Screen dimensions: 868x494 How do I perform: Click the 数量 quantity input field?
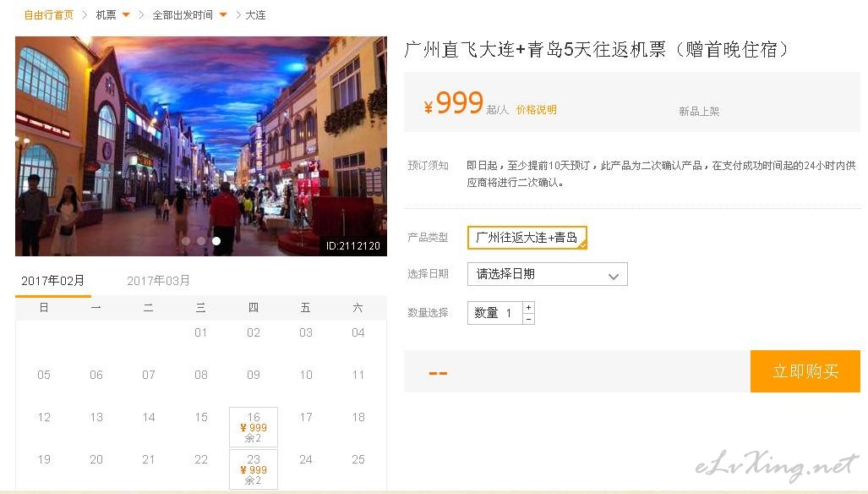pyautogui.click(x=495, y=313)
